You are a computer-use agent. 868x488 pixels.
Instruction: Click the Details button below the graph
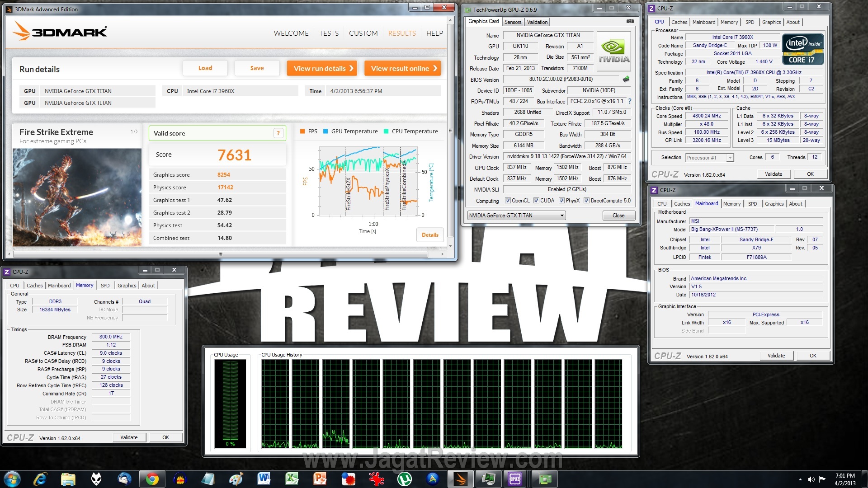[x=429, y=235]
